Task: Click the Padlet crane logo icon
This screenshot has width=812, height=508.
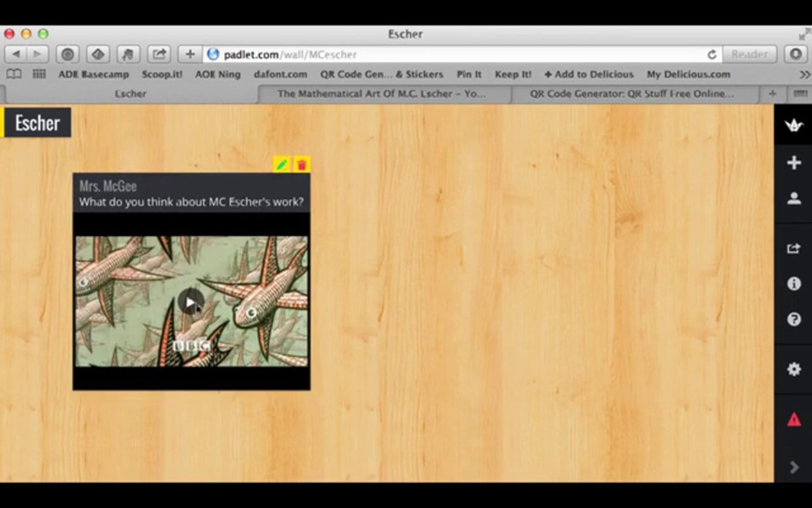Action: pos(794,125)
